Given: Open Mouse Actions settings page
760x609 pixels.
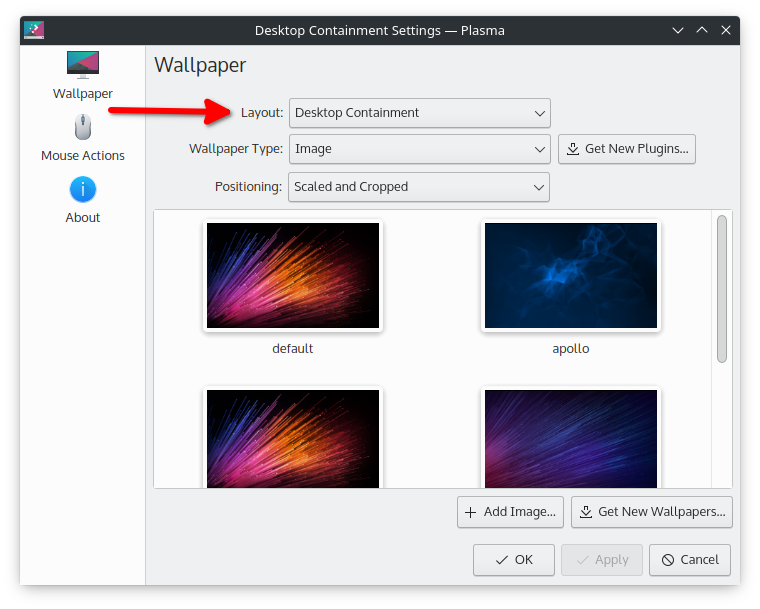Looking at the screenshot, I should tap(82, 138).
